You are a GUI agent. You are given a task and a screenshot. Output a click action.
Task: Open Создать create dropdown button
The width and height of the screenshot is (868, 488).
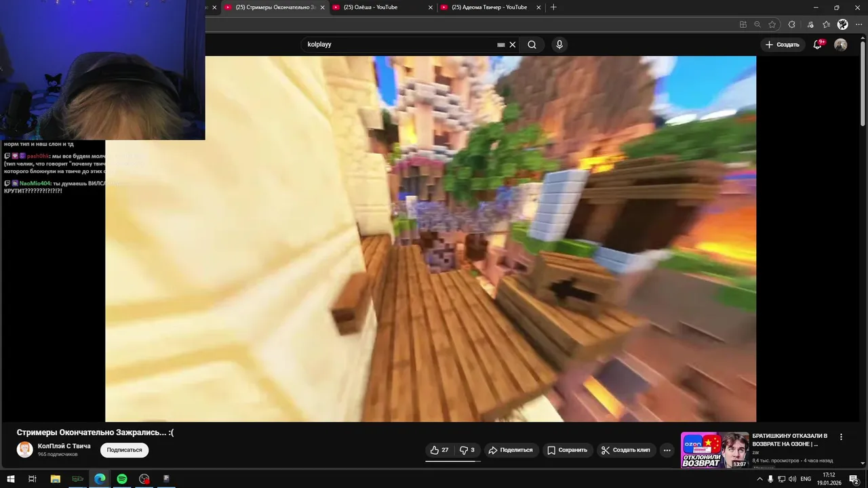coord(783,45)
